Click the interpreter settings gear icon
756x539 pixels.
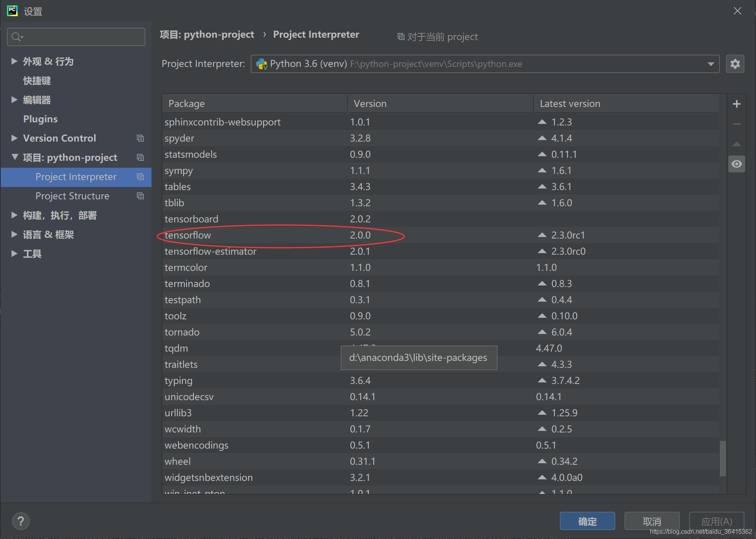point(735,64)
